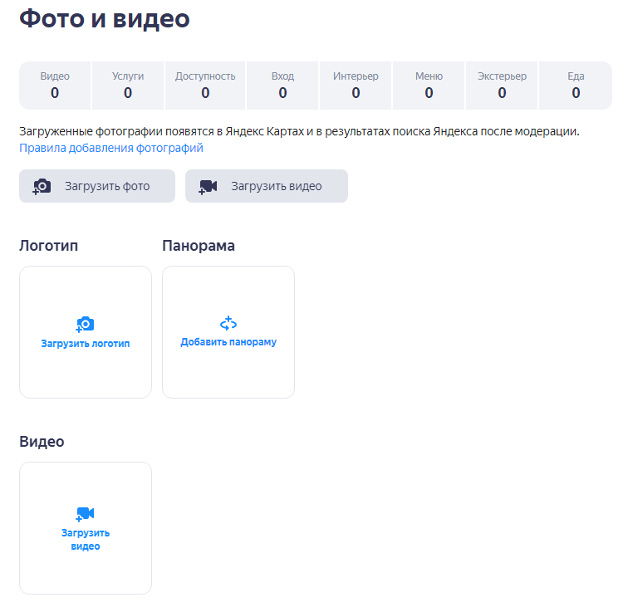Image resolution: width=628 pixels, height=608 pixels.
Task: Click the video camera icon on Загрузить видео button
Action: pos(208,186)
